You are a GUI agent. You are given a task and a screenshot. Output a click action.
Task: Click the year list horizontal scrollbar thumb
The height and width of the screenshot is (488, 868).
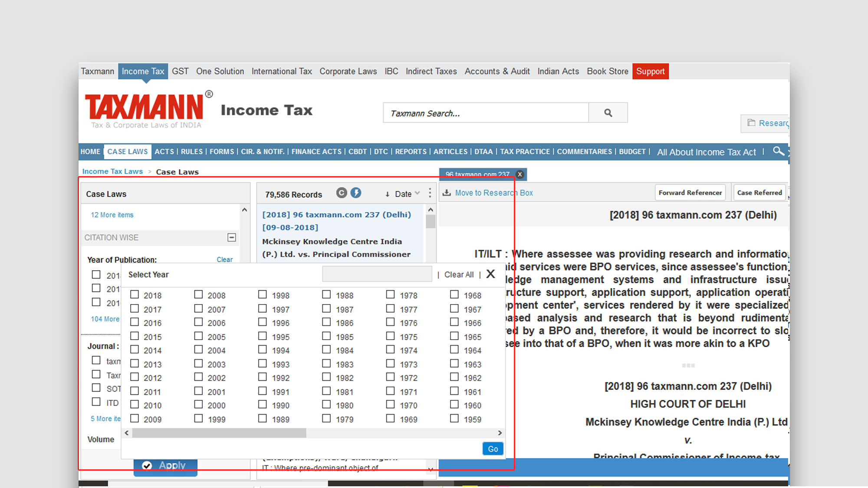pos(219,433)
